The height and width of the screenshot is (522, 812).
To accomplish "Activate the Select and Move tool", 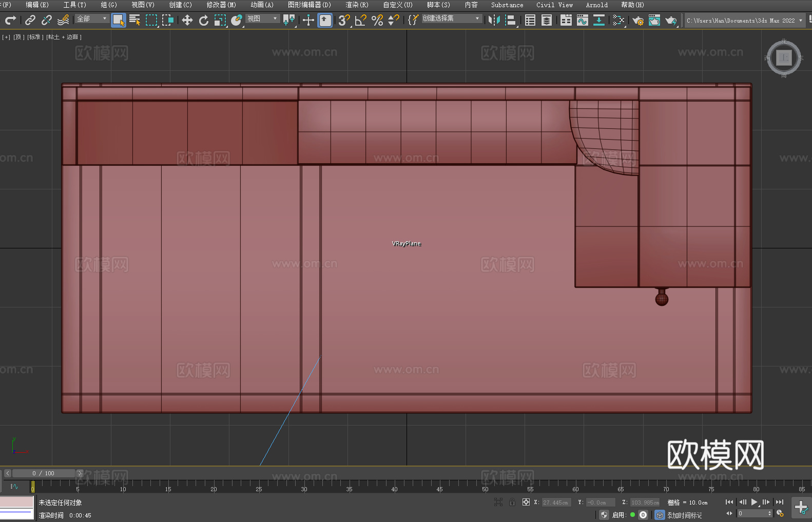I will (187, 20).
